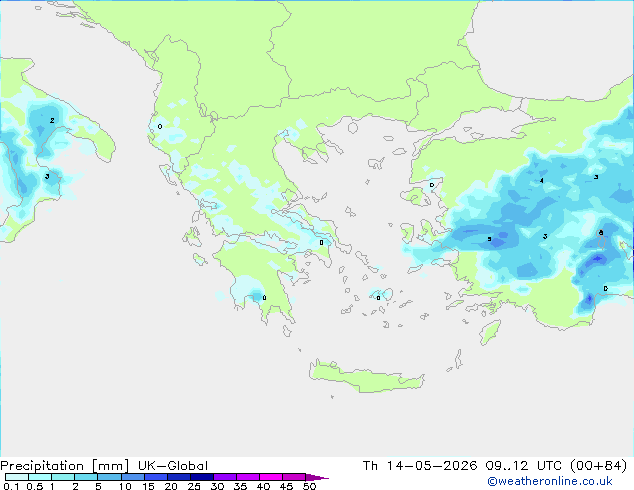Click the forecast date 'Th 14-05-2026'
This screenshot has height=490, width=634.
419,466
